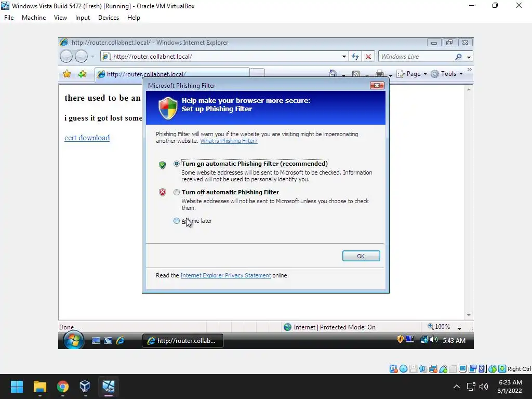Select the router.collabnet.local browser tab
Image resolution: width=532 pixels, height=399 pixels.
coord(172,74)
